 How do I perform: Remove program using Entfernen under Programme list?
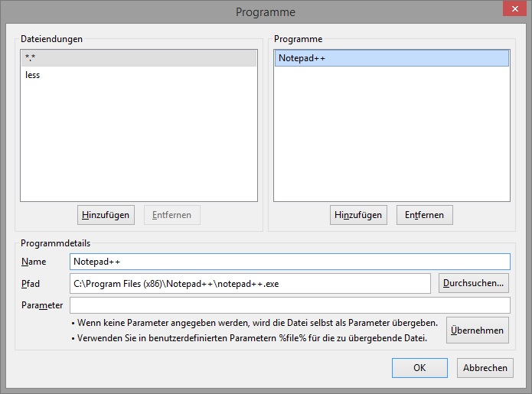[425, 215]
